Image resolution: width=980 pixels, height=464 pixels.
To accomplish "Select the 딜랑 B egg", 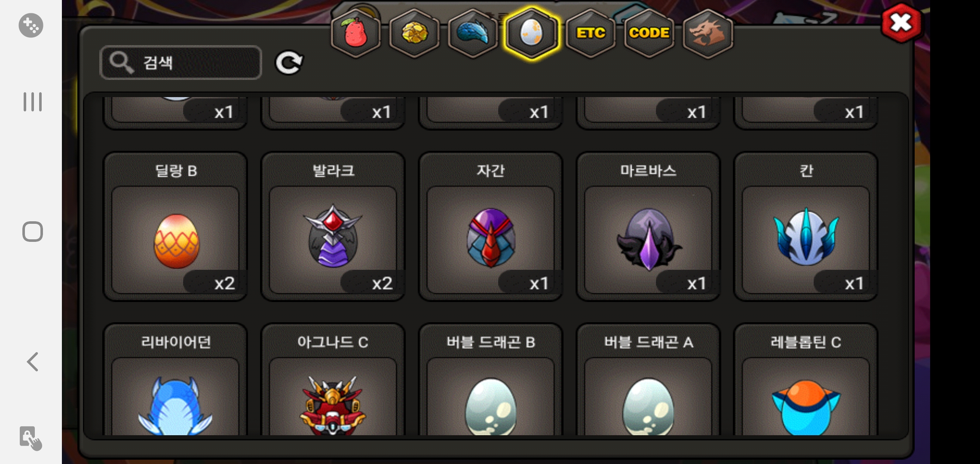I will point(175,226).
